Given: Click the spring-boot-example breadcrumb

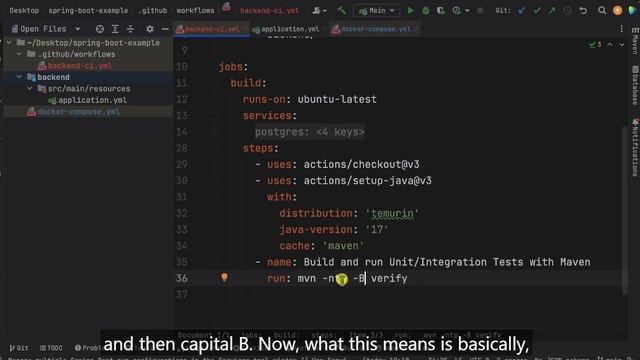Looking at the screenshot, I should (x=88, y=11).
